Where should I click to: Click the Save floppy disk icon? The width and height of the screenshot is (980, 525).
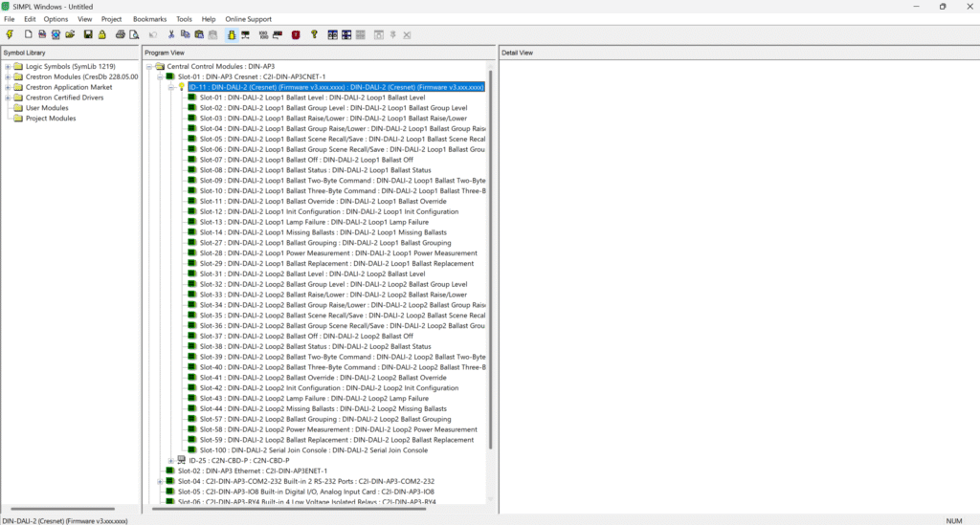tap(88, 35)
